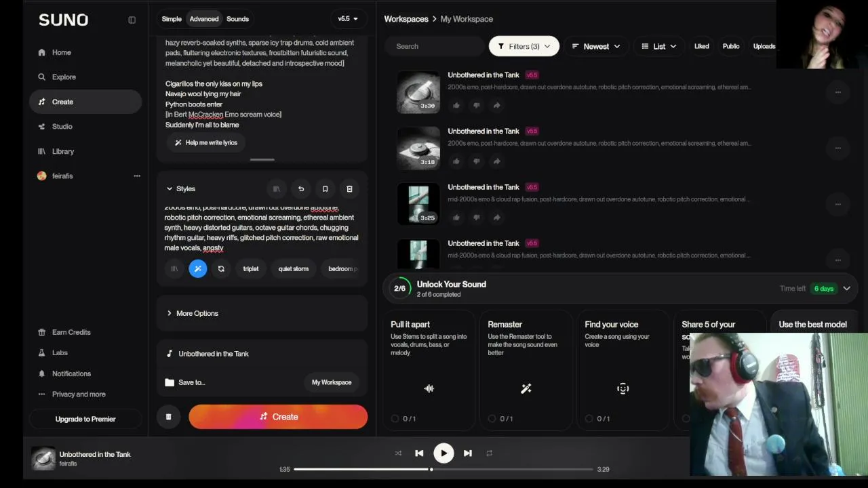Dislike the 3:30 song
Screen dimensions: 868x488
476,105
